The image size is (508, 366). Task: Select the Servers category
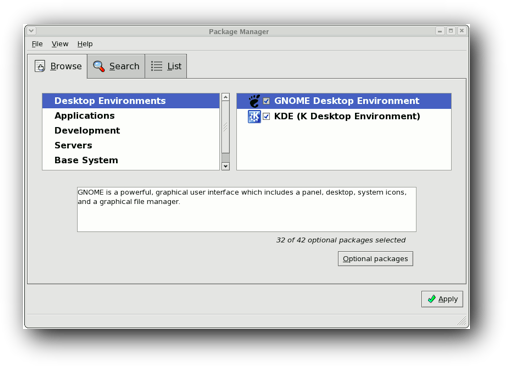[131, 145]
